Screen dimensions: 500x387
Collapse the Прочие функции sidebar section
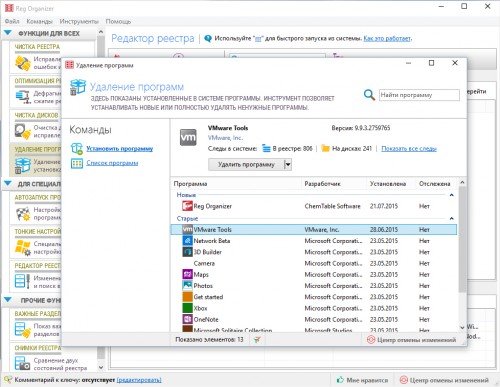pos(8,300)
